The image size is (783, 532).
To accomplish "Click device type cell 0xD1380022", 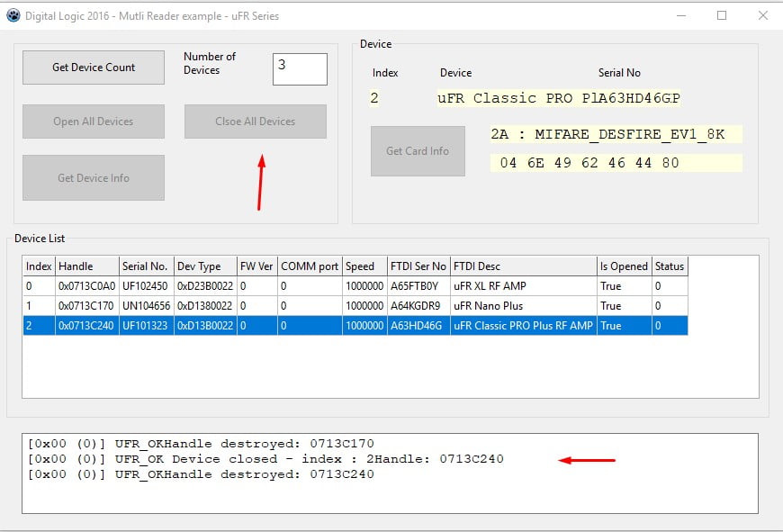I will click(204, 306).
